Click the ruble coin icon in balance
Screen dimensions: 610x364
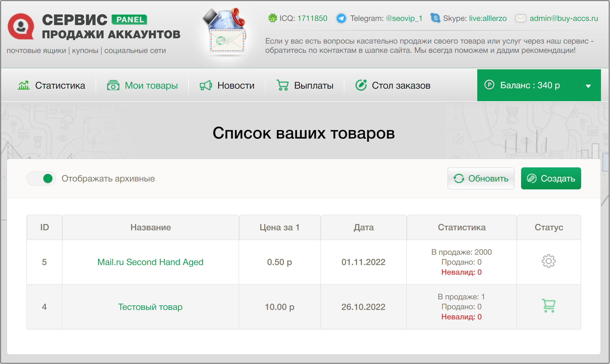pyautogui.click(x=489, y=85)
